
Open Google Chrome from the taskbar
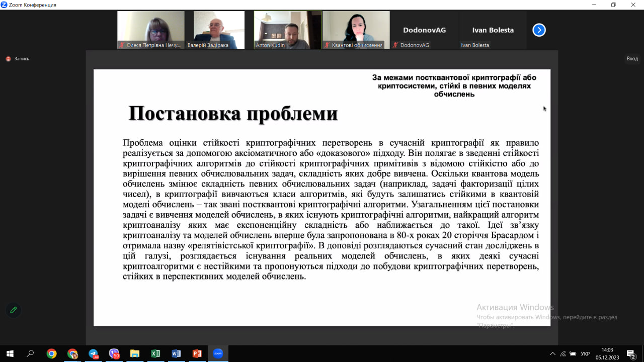51,354
